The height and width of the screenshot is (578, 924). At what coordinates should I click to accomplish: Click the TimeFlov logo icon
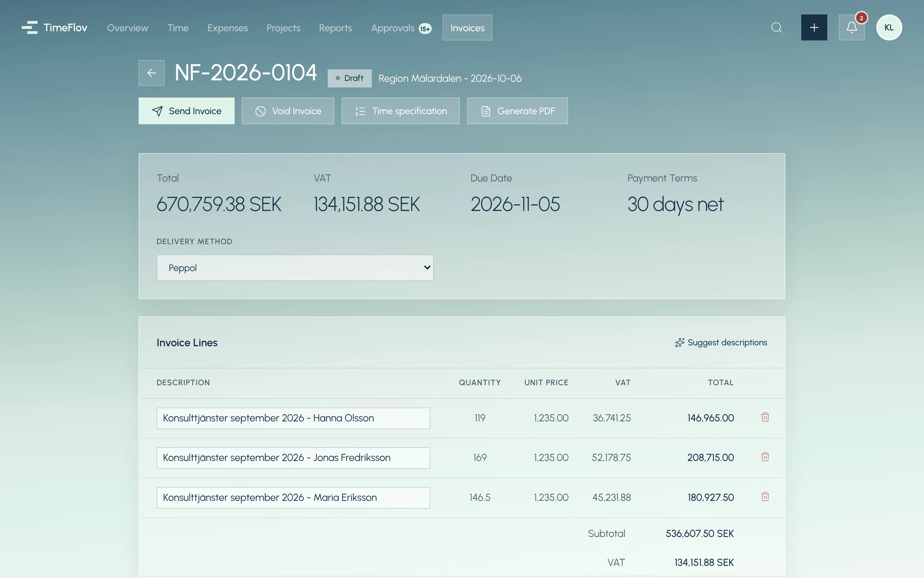30,28
